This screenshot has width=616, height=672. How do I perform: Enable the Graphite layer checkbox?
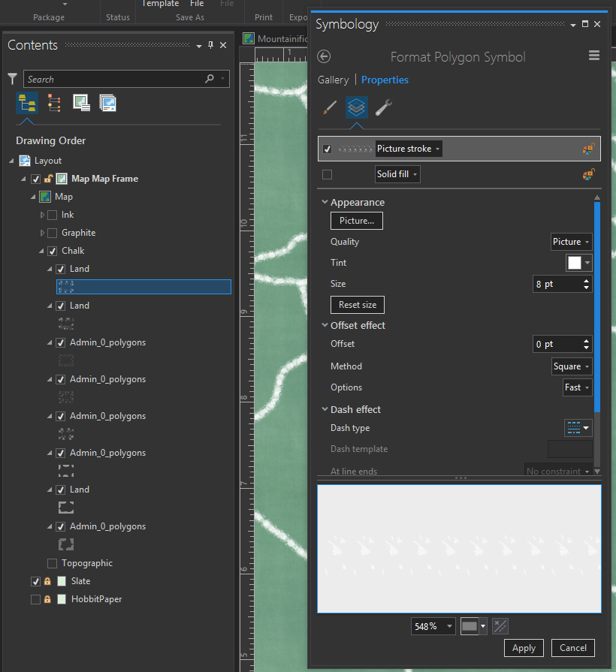tap(53, 233)
